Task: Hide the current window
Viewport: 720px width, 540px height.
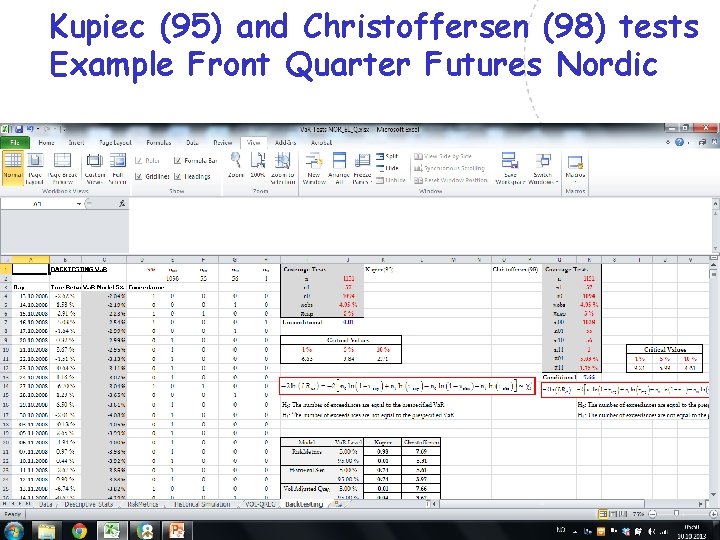Action: click(x=387, y=168)
